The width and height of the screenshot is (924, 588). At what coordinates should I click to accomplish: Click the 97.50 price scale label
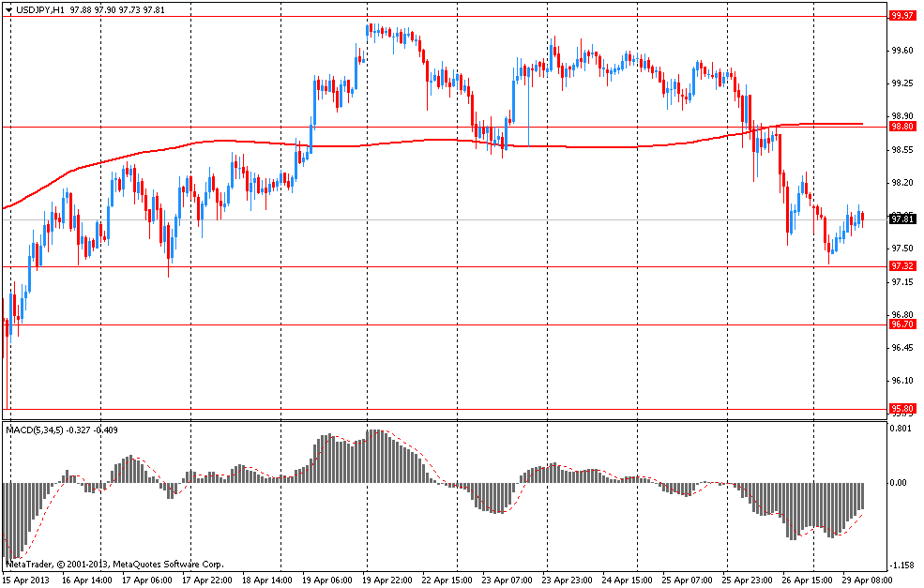pyautogui.click(x=902, y=249)
